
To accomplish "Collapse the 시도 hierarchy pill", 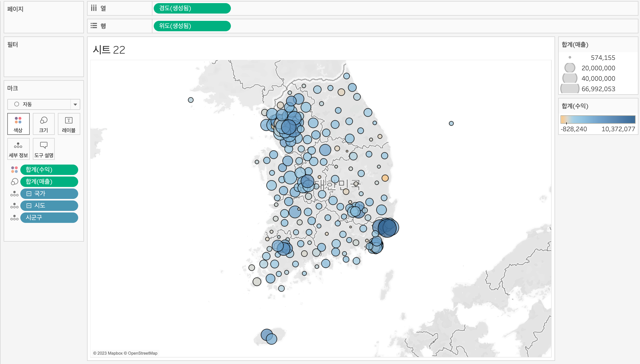I will pyautogui.click(x=29, y=206).
